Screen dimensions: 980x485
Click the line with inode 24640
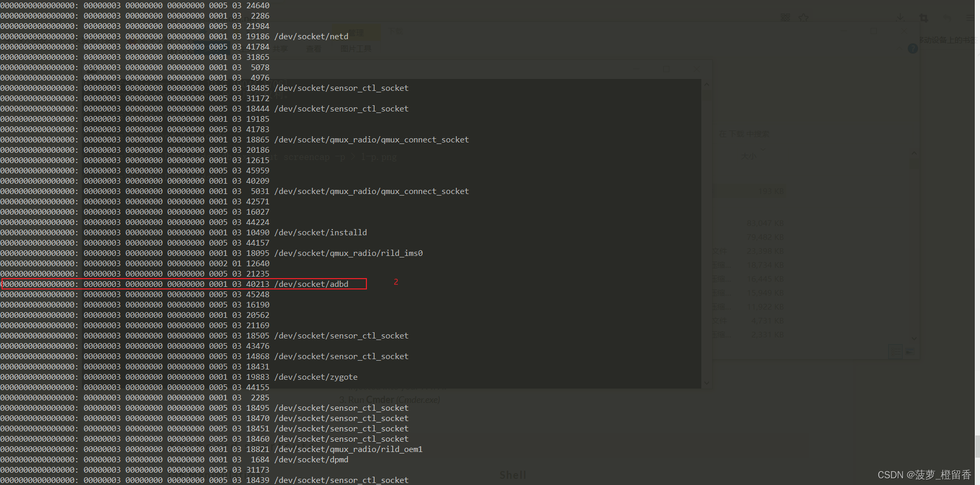(x=135, y=6)
